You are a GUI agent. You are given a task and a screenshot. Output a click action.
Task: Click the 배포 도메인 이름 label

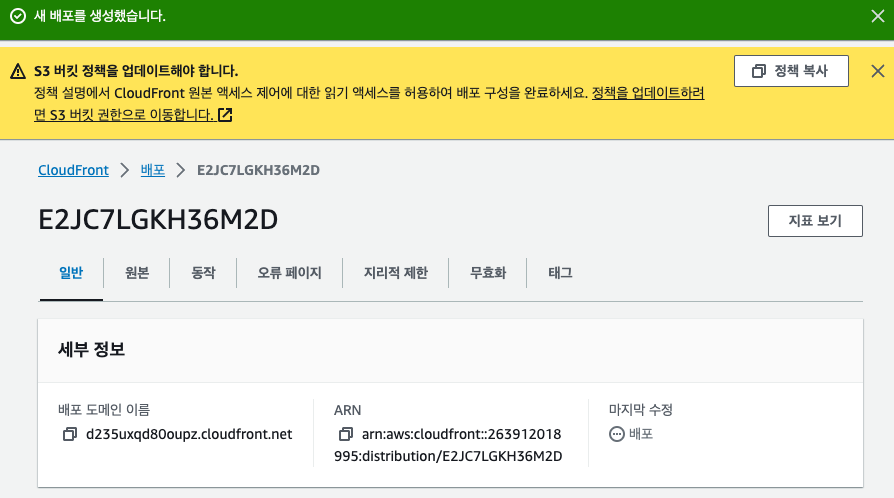[104, 410]
